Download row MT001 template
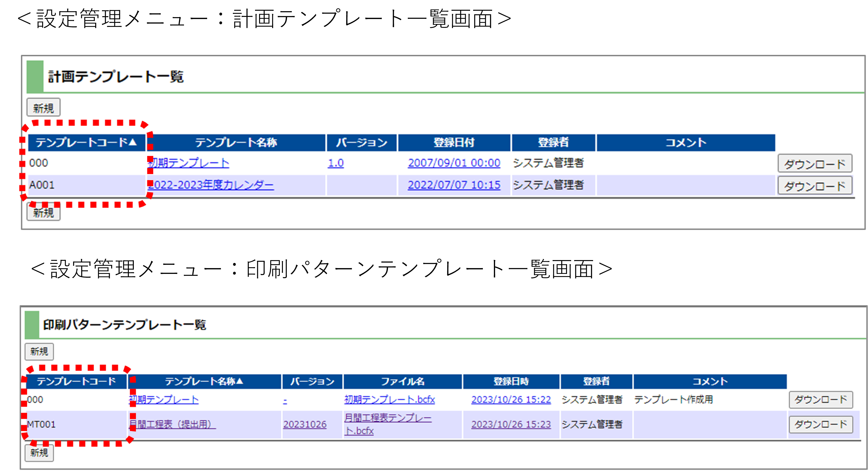 pos(821,424)
